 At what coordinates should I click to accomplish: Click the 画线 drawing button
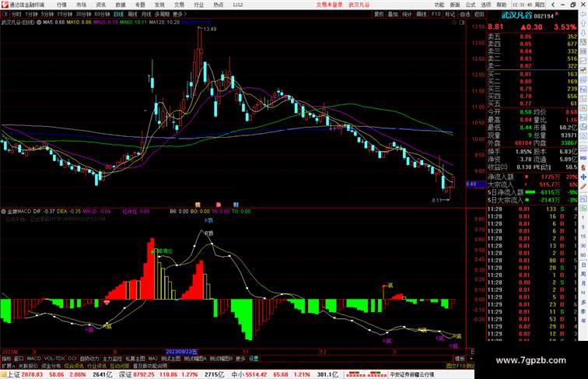[422, 14]
